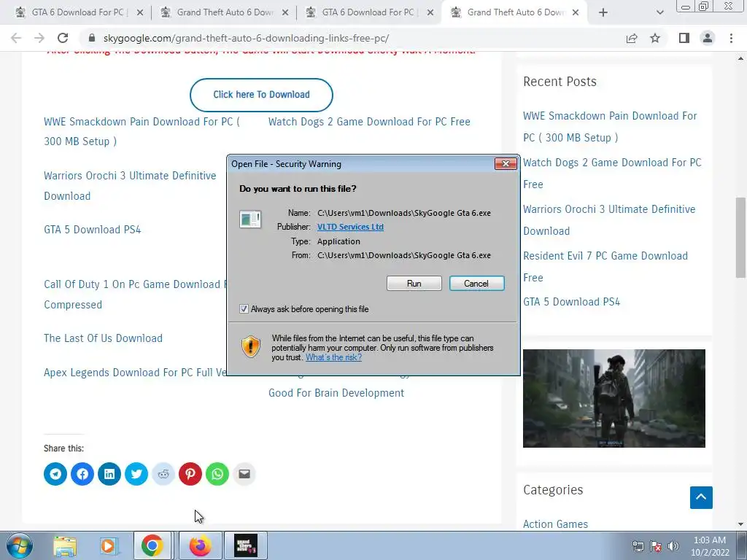Share post via Facebook icon
The image size is (747, 560).
pos(82,474)
